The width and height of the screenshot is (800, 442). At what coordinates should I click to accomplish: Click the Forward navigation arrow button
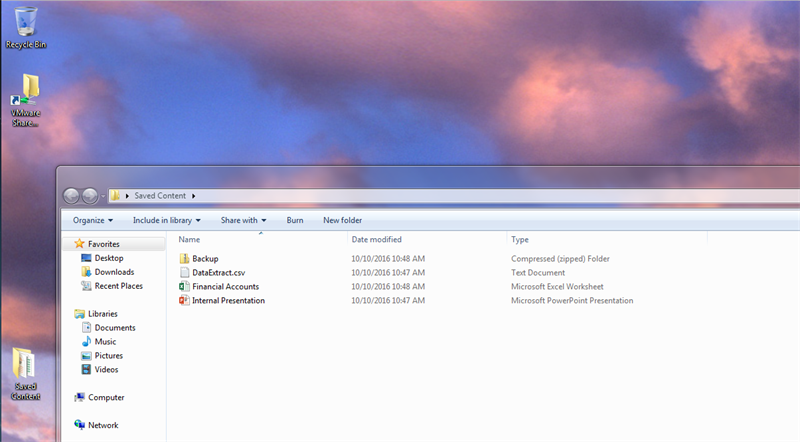point(90,196)
